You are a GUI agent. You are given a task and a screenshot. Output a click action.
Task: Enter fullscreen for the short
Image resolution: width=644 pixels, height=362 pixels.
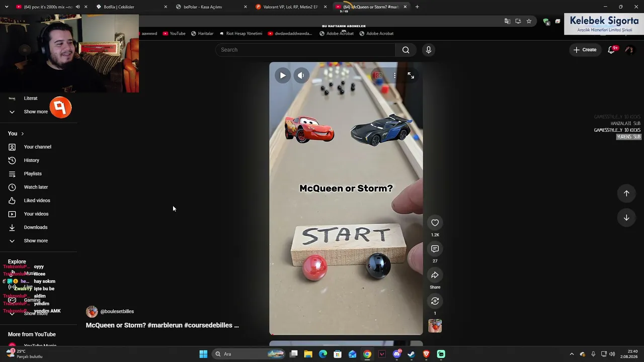coord(411,75)
